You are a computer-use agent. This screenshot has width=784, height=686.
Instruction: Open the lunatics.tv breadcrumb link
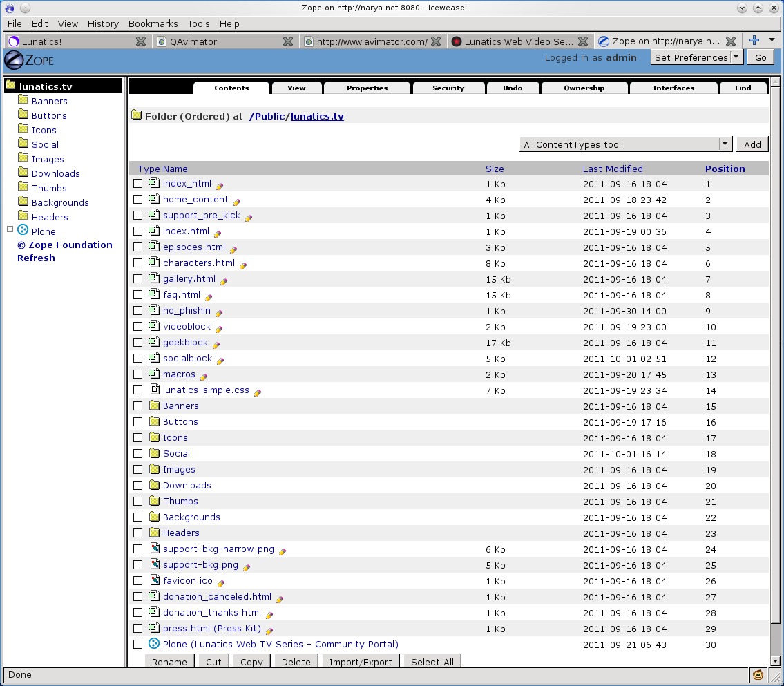(317, 116)
